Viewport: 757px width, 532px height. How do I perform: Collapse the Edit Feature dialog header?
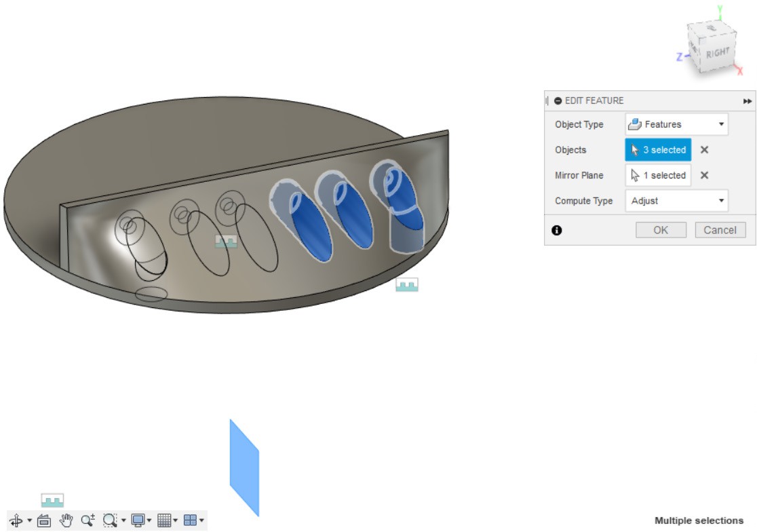coord(558,101)
